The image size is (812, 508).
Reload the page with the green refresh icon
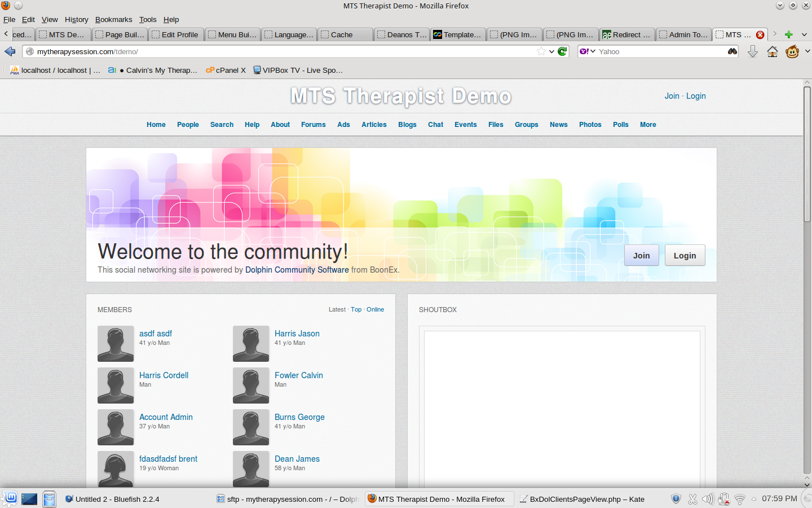(562, 51)
